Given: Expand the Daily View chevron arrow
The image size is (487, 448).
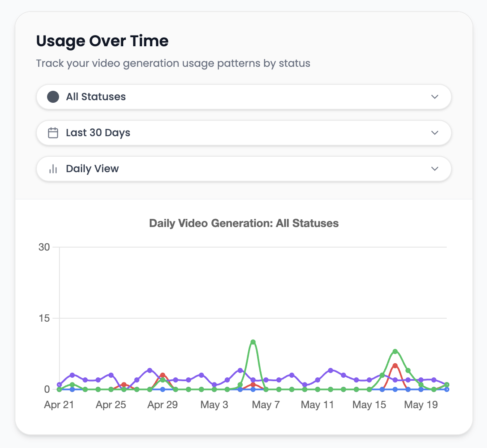Looking at the screenshot, I should [435, 169].
